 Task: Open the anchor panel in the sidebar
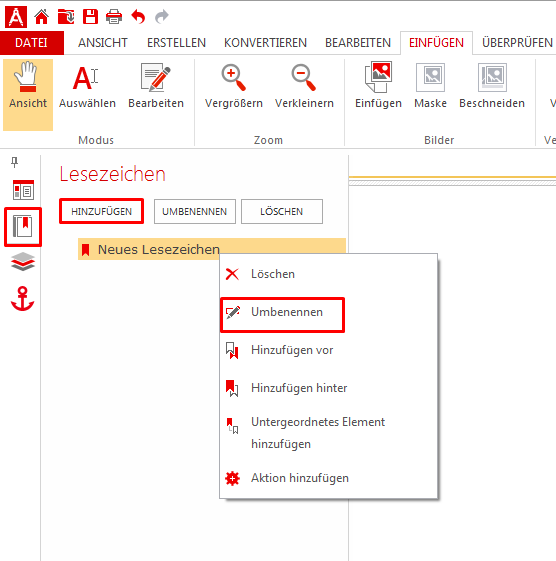(23, 298)
